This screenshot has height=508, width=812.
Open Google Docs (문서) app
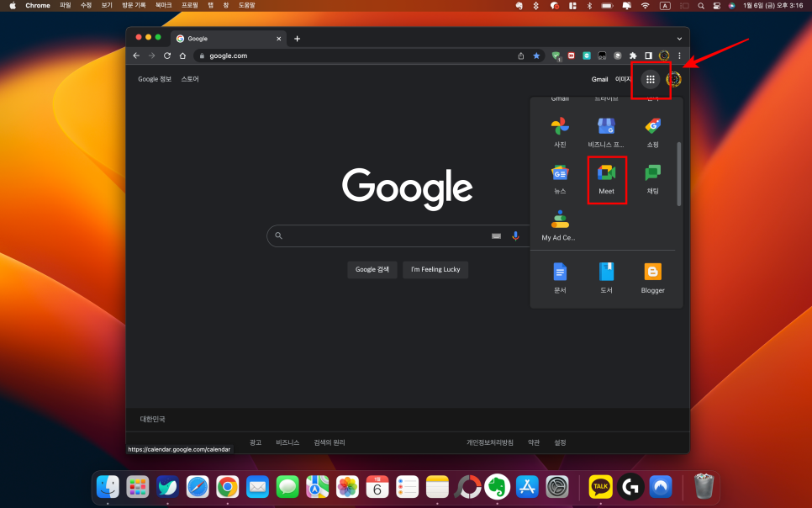coord(560,278)
